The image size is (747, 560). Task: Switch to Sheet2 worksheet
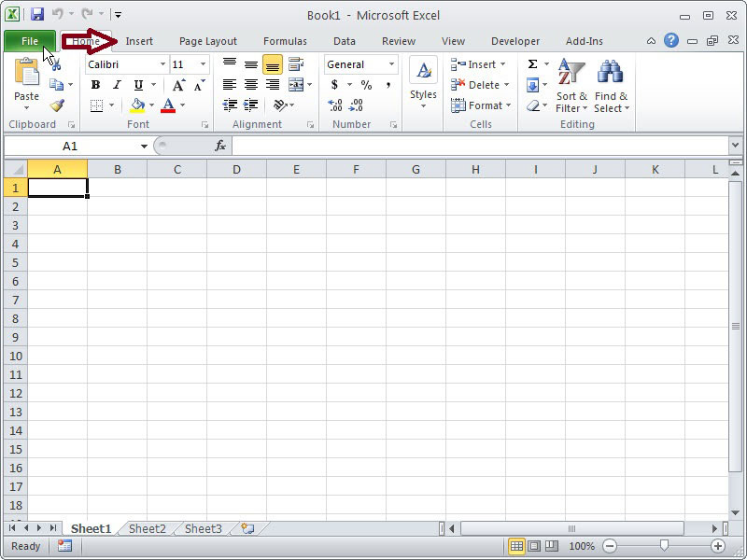coord(148,528)
